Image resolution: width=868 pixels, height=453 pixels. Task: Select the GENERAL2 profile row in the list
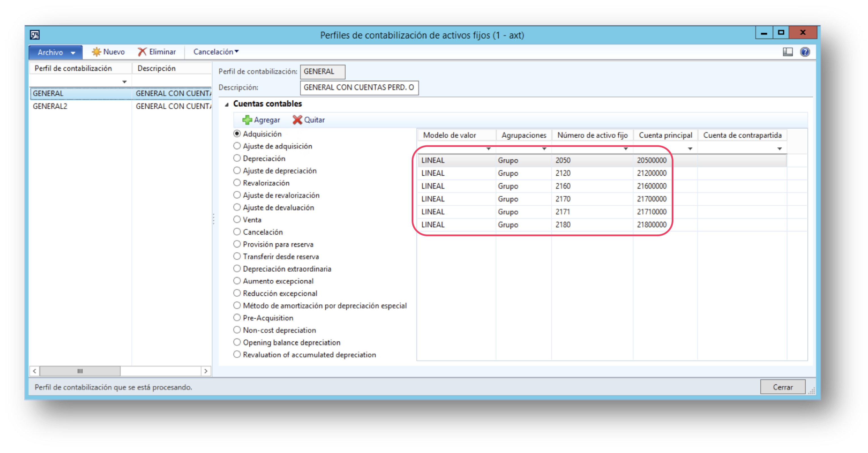coord(121,106)
